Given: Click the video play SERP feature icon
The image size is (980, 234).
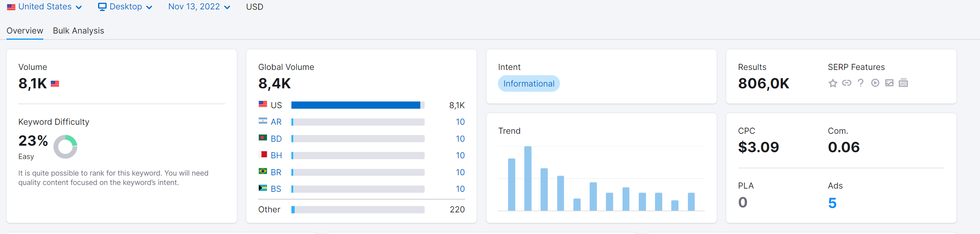Looking at the screenshot, I should [875, 83].
